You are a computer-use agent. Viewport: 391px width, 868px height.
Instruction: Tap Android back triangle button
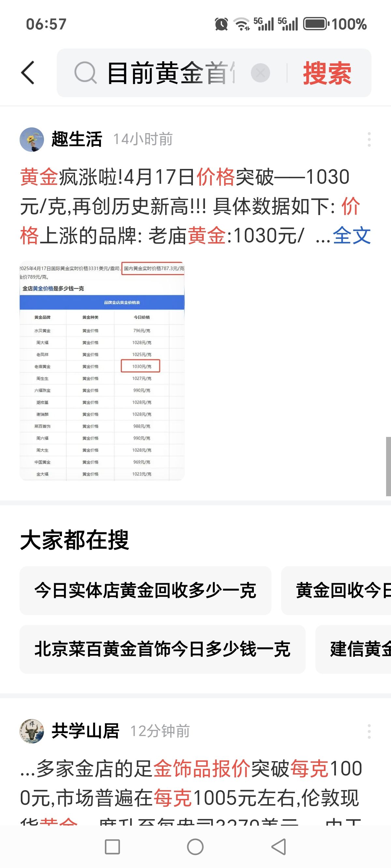click(x=279, y=847)
